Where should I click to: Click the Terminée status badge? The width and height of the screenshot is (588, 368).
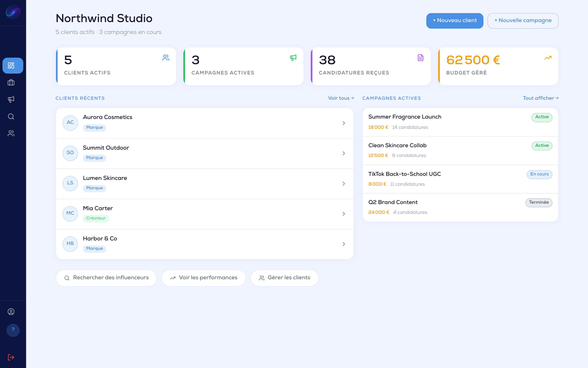coord(539,202)
